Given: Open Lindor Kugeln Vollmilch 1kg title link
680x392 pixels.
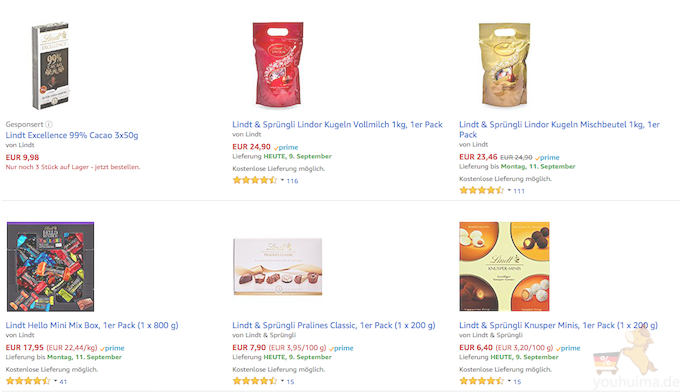Looking at the screenshot, I should point(337,124).
